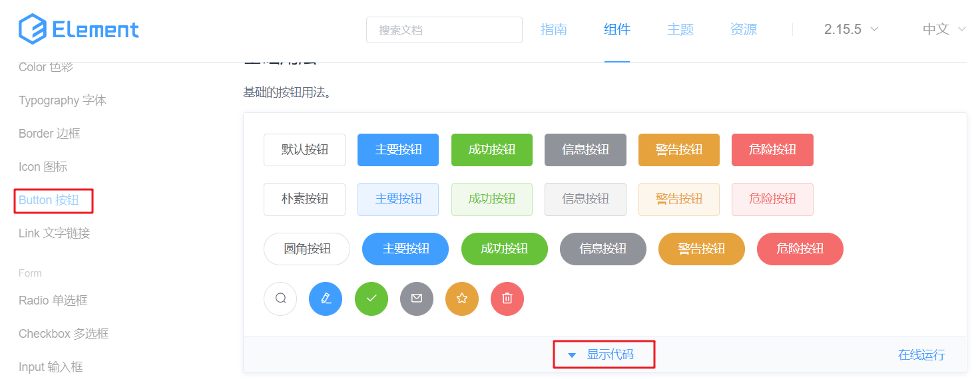Click the Element logo in the header
Image resolution: width=980 pixels, height=379 pixels.
point(79,29)
